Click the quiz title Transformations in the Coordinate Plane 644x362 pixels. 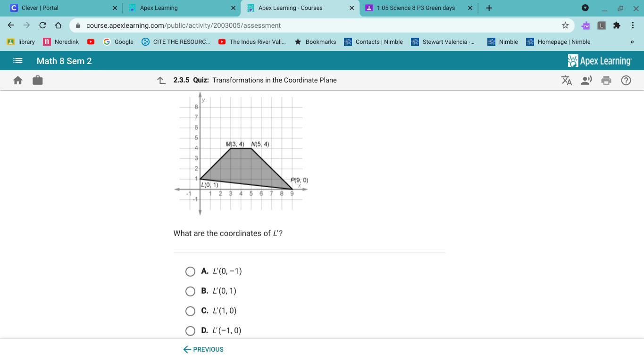tap(275, 80)
